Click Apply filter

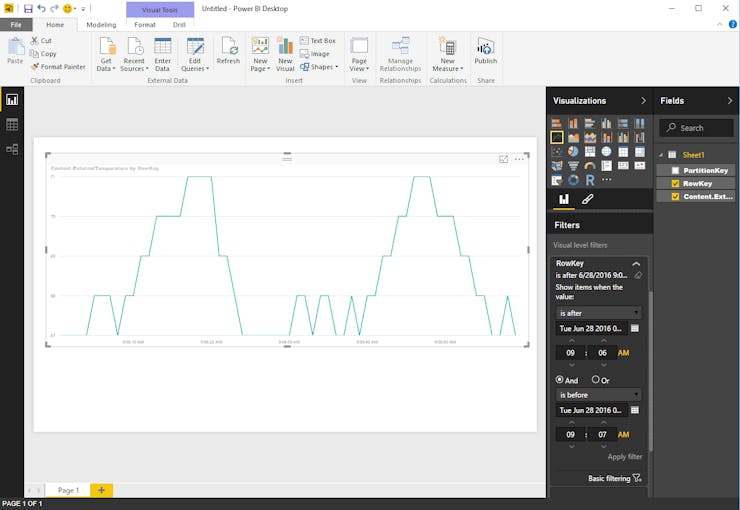[624, 456]
